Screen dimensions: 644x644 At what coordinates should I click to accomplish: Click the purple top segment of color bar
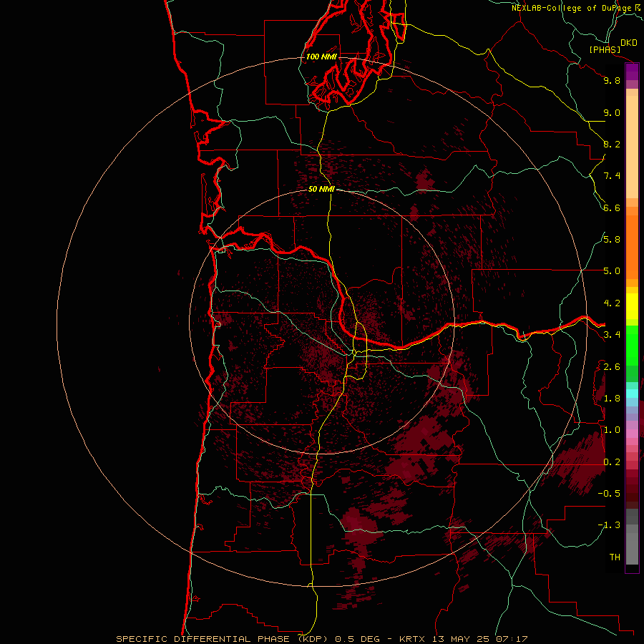pyautogui.click(x=632, y=72)
